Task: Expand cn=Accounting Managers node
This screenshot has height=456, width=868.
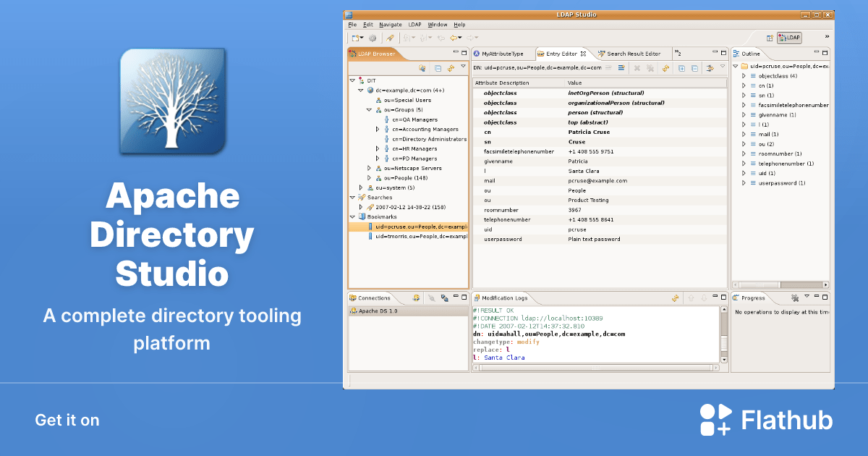Action: (378, 130)
